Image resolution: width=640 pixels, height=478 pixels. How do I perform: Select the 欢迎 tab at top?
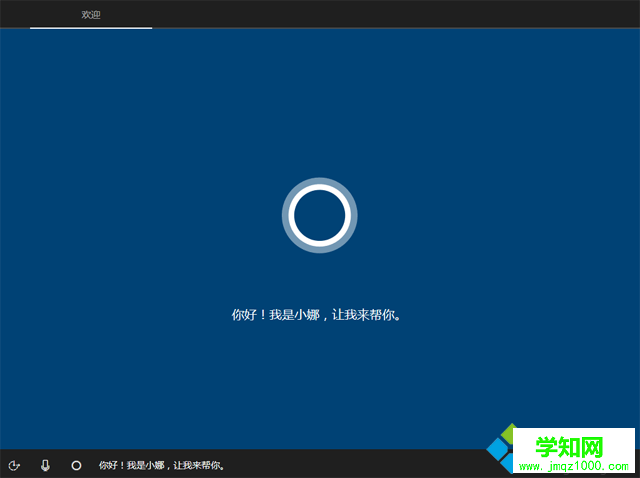pos(91,15)
